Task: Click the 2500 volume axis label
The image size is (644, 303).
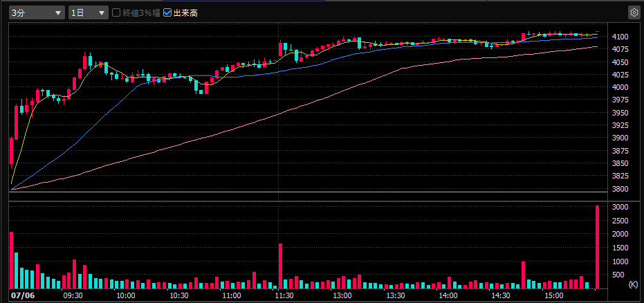Action: click(620, 221)
